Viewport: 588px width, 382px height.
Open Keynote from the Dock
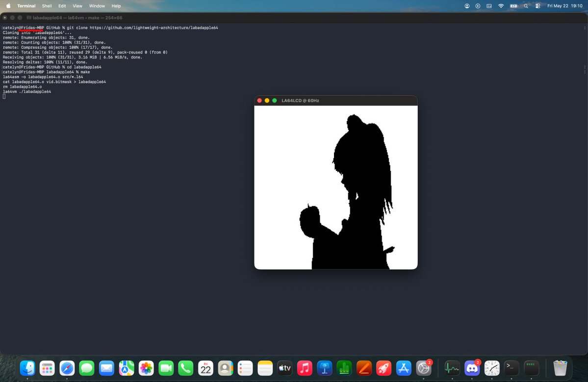point(324,368)
